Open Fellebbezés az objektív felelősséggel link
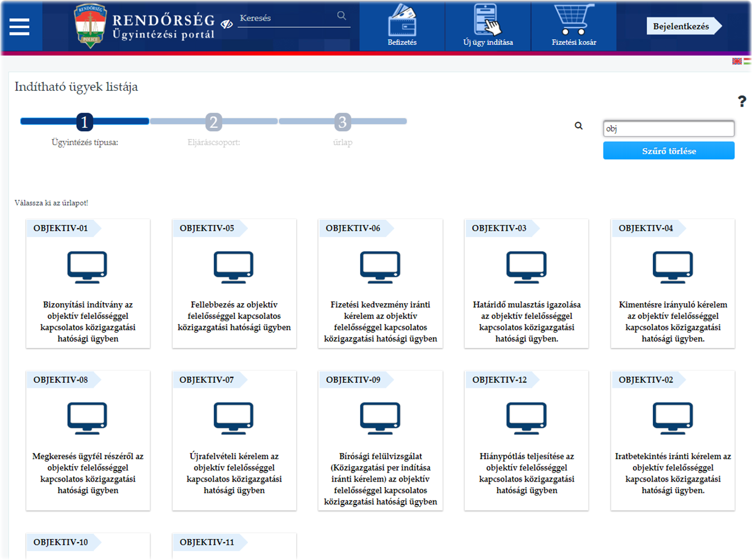The width and height of the screenshot is (752, 560). pyautogui.click(x=234, y=316)
